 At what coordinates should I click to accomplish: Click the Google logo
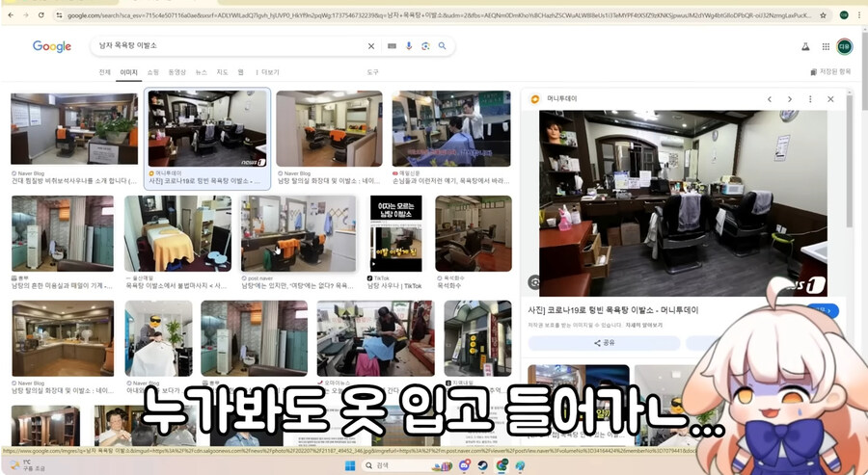click(x=52, y=46)
